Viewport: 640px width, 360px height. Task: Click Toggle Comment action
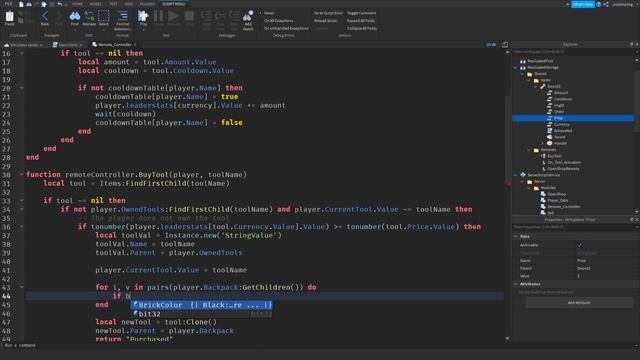[361, 13]
